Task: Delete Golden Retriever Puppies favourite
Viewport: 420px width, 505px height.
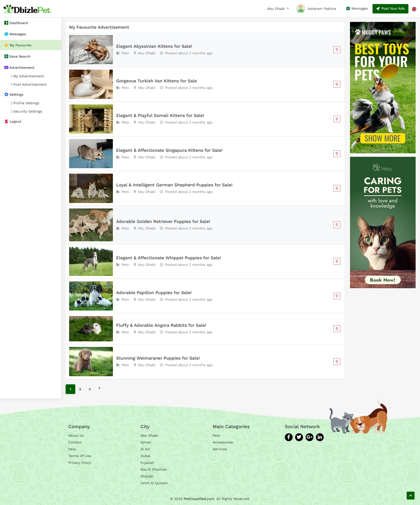Action: 337,225
